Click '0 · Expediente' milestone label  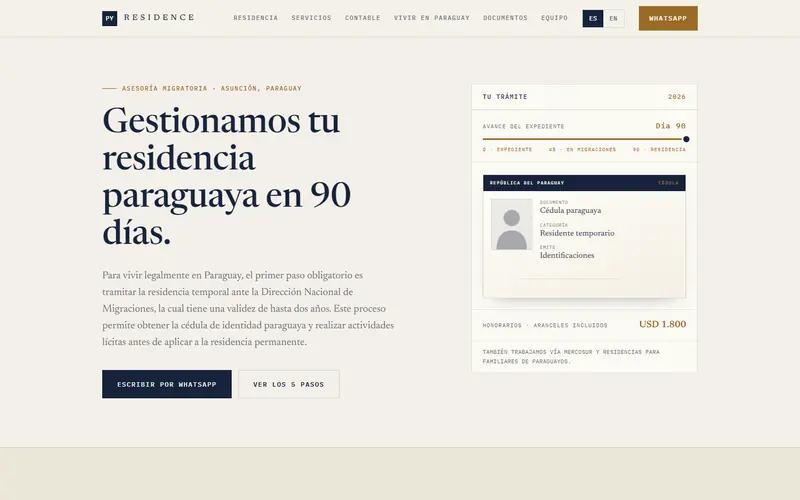(x=507, y=149)
